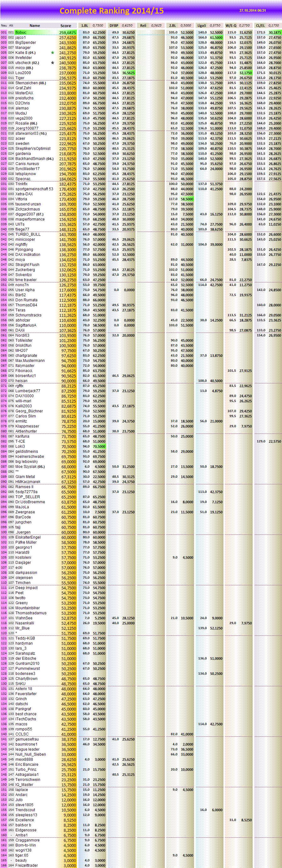Select the name starwarrior03 (10.)
The image size is (282, 868).
31,133
